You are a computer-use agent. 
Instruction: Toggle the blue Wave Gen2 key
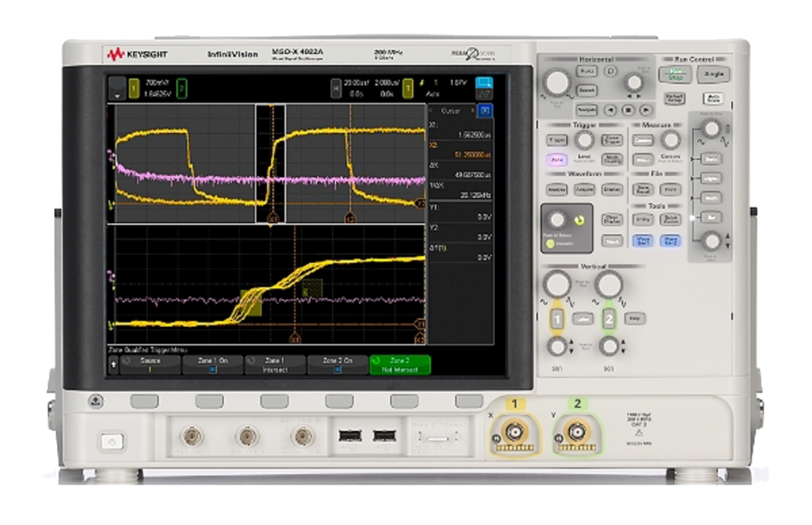pos(670,241)
